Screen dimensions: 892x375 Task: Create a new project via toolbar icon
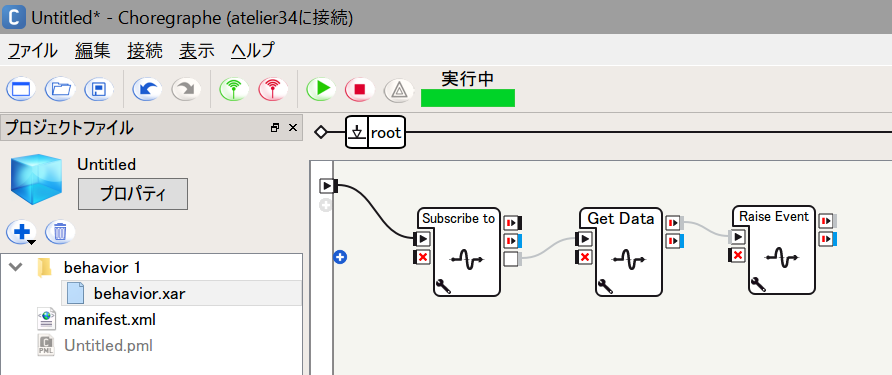(x=20, y=89)
